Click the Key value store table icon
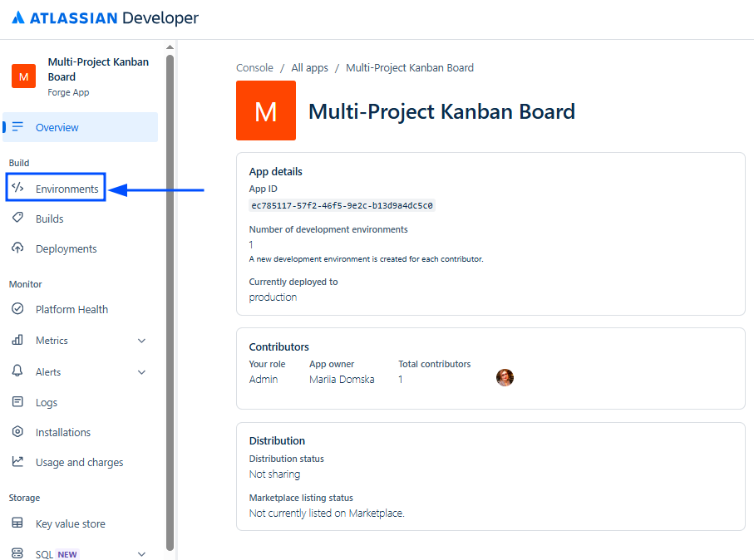This screenshot has width=754, height=560. [17, 523]
